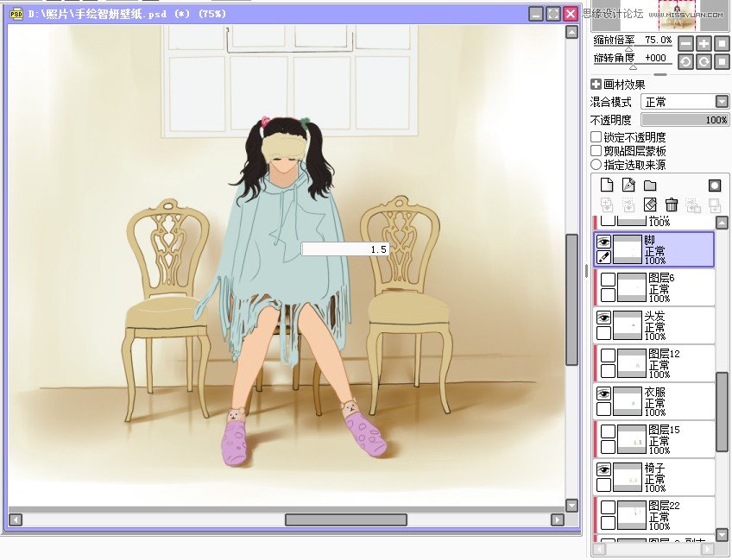The image size is (732, 560).
Task: Create a new layer set folder
Action: tap(650, 185)
